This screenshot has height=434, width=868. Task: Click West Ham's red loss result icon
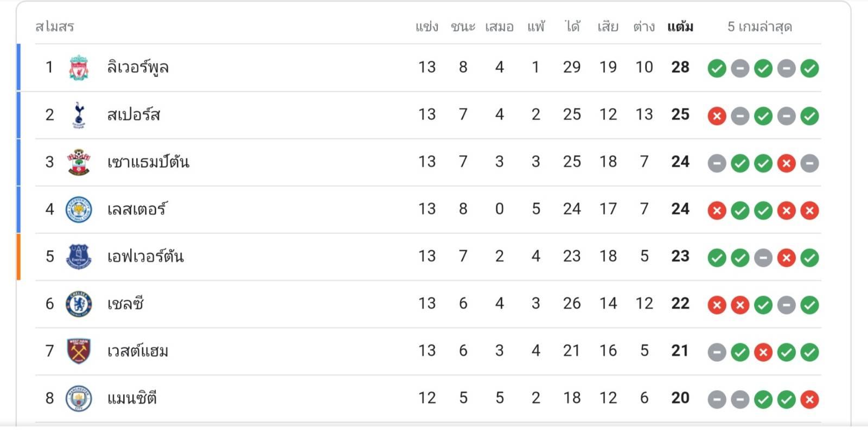pos(763,353)
